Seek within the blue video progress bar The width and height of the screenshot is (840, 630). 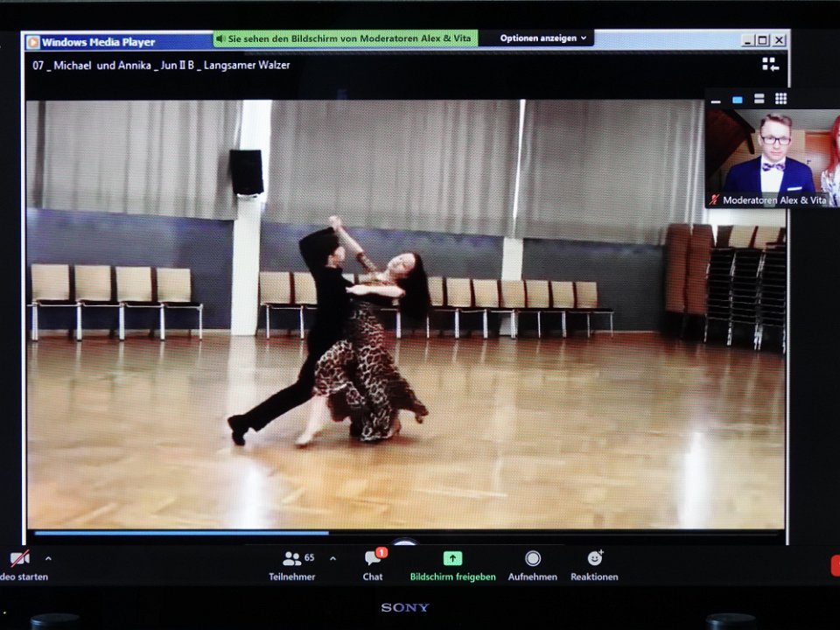click(181, 534)
